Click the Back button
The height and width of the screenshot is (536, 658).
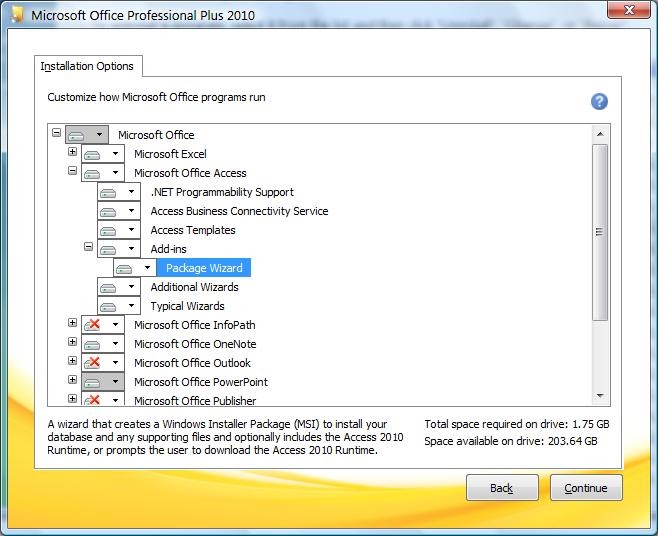[502, 488]
